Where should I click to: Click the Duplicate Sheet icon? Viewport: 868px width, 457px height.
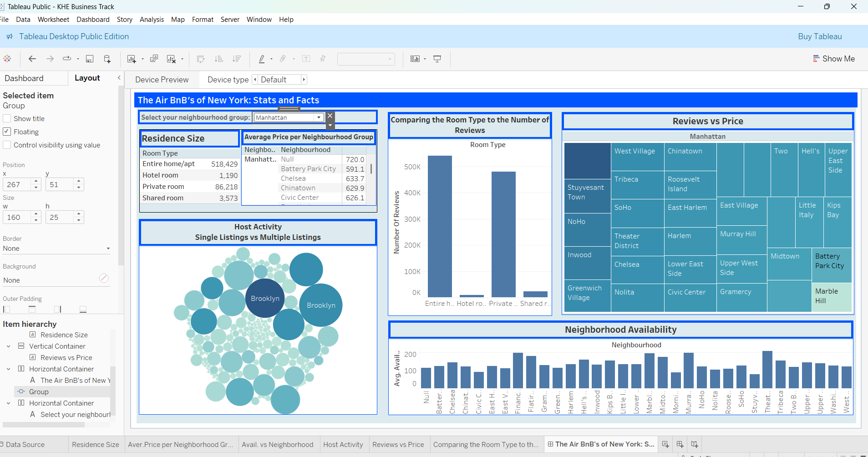[x=154, y=59]
